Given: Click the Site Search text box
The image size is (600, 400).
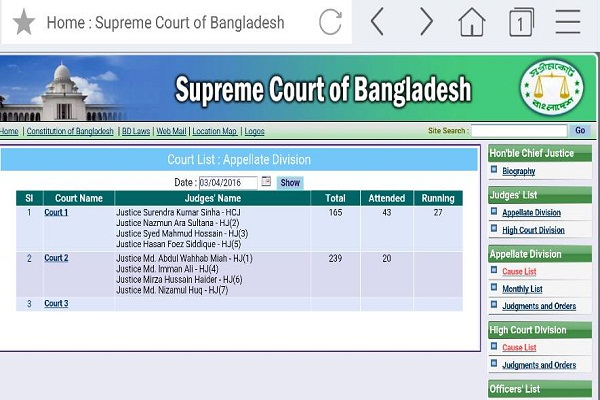Looking at the screenshot, I should coord(518,131).
